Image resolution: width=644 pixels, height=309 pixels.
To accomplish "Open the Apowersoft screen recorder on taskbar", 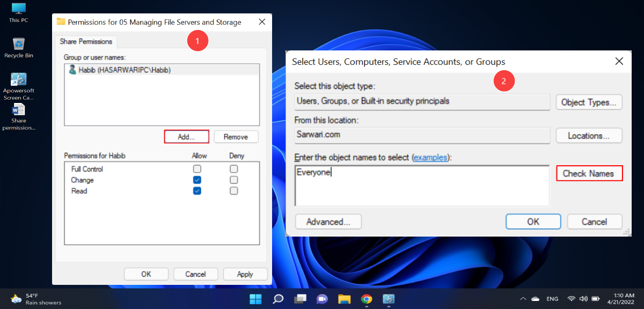I will tap(389, 299).
